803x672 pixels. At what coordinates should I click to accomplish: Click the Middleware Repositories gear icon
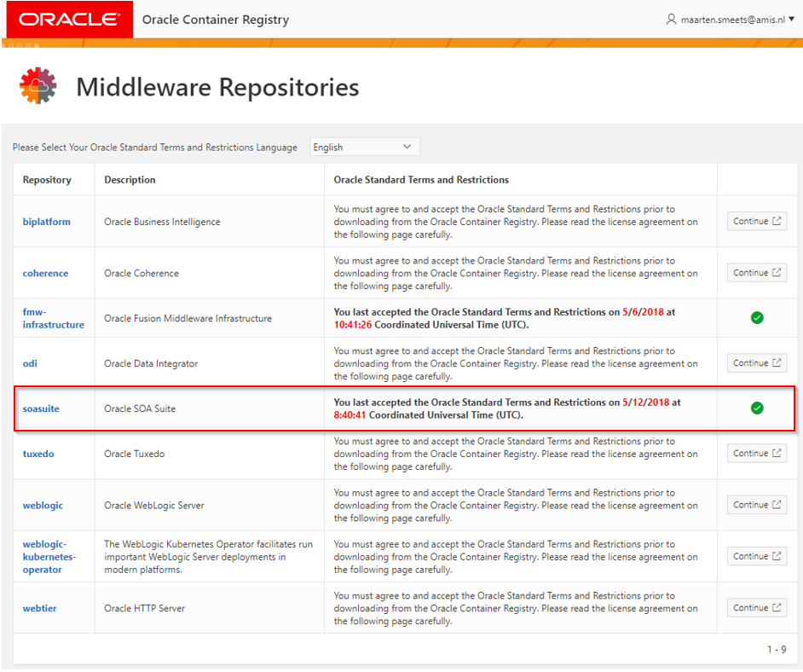click(x=38, y=86)
